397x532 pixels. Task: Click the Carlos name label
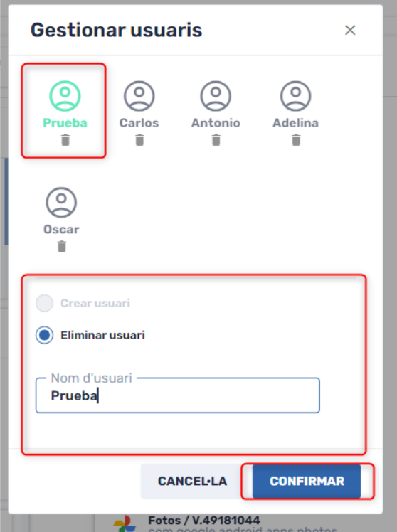139,123
